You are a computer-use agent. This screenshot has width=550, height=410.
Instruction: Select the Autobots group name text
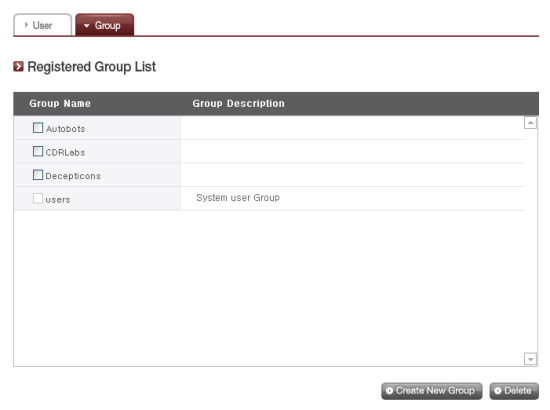coord(66,129)
